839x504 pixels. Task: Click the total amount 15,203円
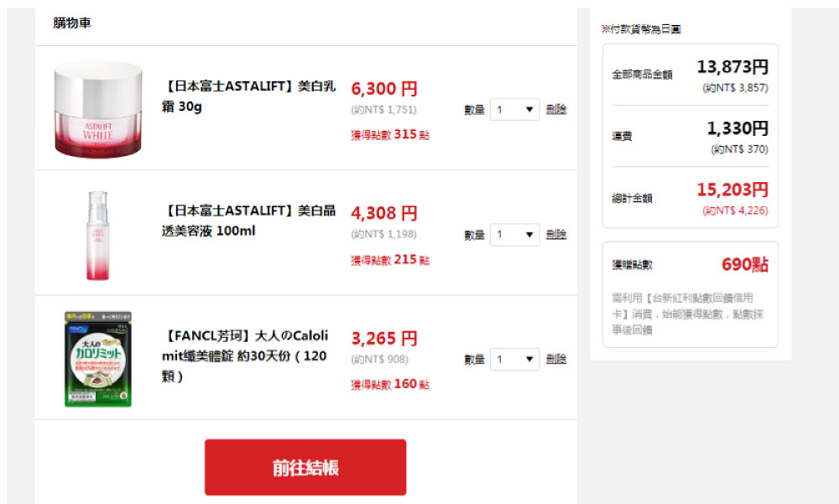732,190
